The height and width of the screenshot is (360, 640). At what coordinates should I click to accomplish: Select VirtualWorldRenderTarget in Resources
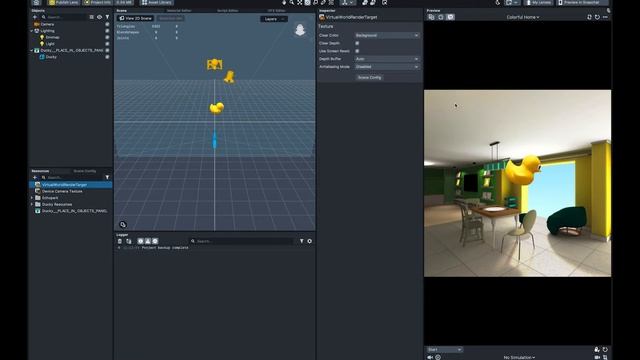(71, 185)
